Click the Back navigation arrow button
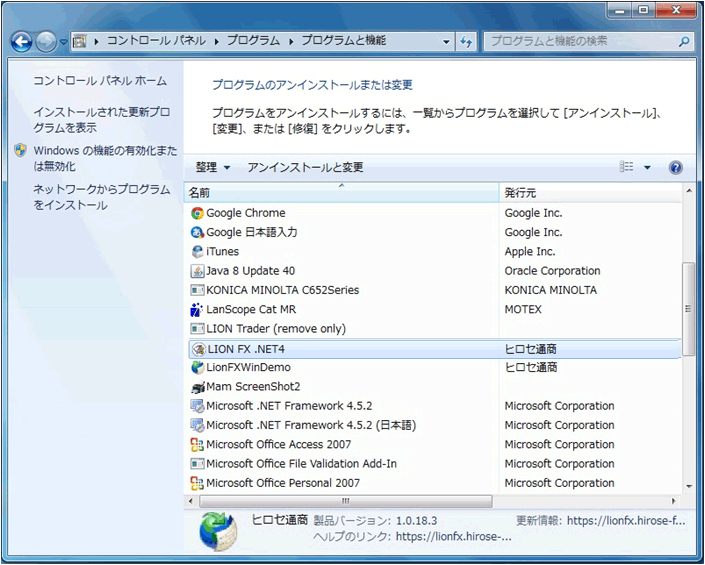Screen dimensions: 705x565 (21, 42)
